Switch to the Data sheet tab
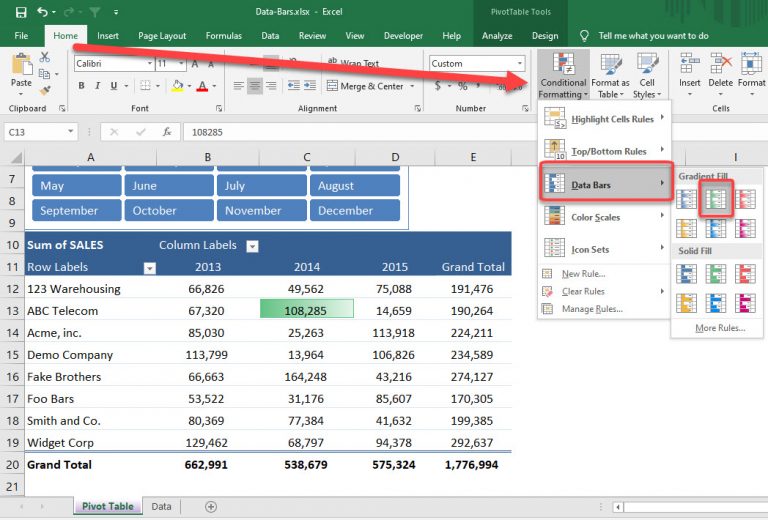 [x=161, y=507]
